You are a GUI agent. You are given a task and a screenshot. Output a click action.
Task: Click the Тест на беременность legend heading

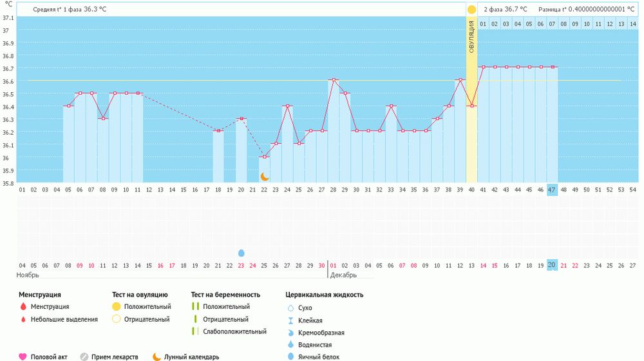click(225, 295)
